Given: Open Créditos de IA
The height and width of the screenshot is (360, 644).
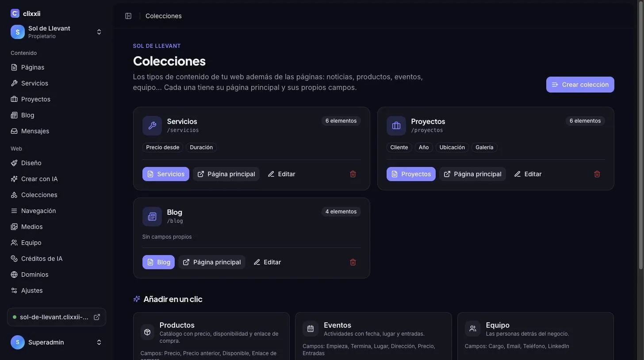Looking at the screenshot, I should pos(57,259).
